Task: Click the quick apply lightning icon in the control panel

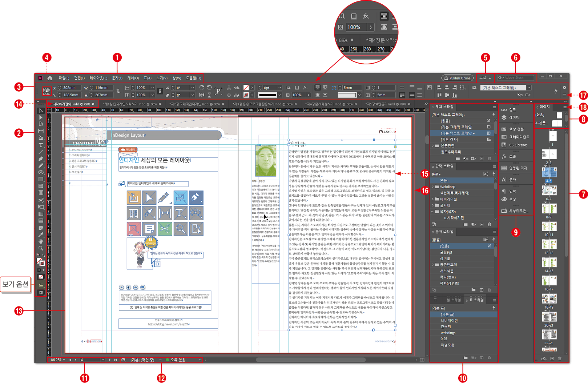Action: [x=556, y=91]
